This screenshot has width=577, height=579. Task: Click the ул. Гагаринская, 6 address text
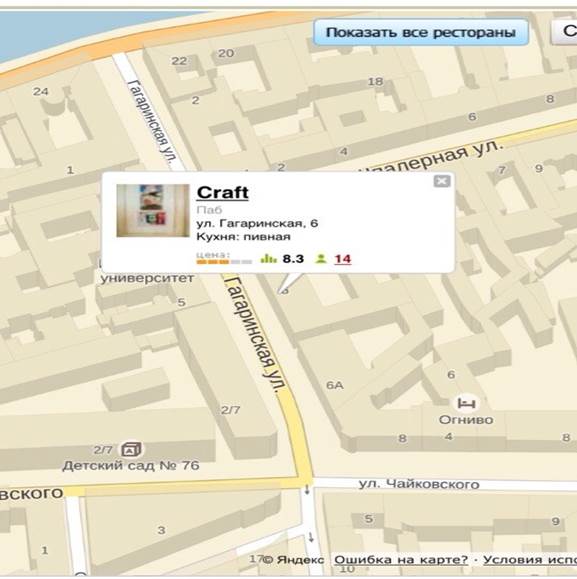click(257, 223)
